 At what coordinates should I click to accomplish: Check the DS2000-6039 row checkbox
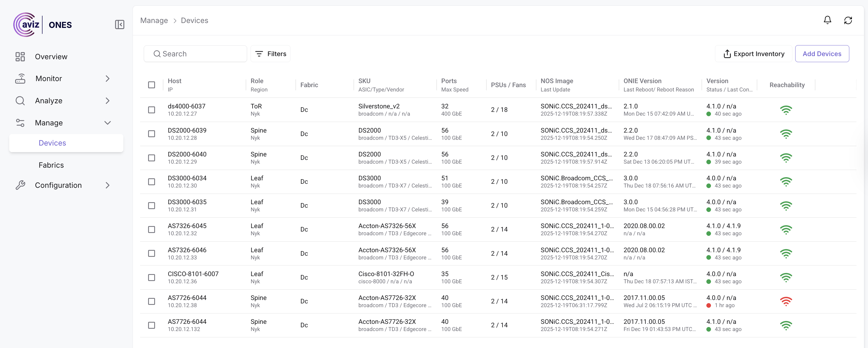(152, 134)
